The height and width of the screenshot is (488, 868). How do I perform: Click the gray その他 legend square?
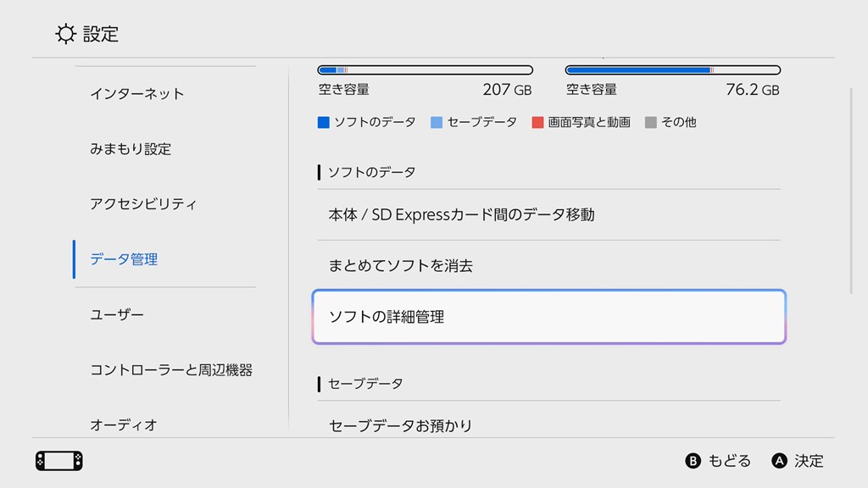click(651, 122)
